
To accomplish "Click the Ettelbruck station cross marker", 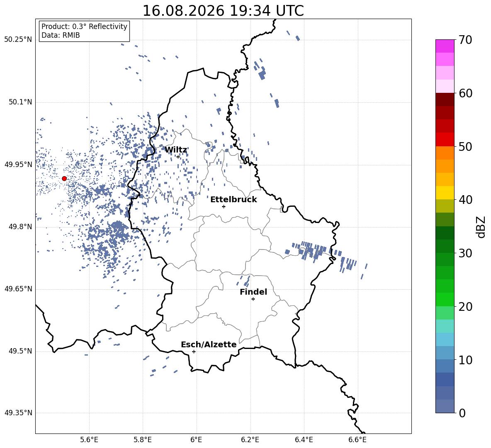I will point(224,206).
